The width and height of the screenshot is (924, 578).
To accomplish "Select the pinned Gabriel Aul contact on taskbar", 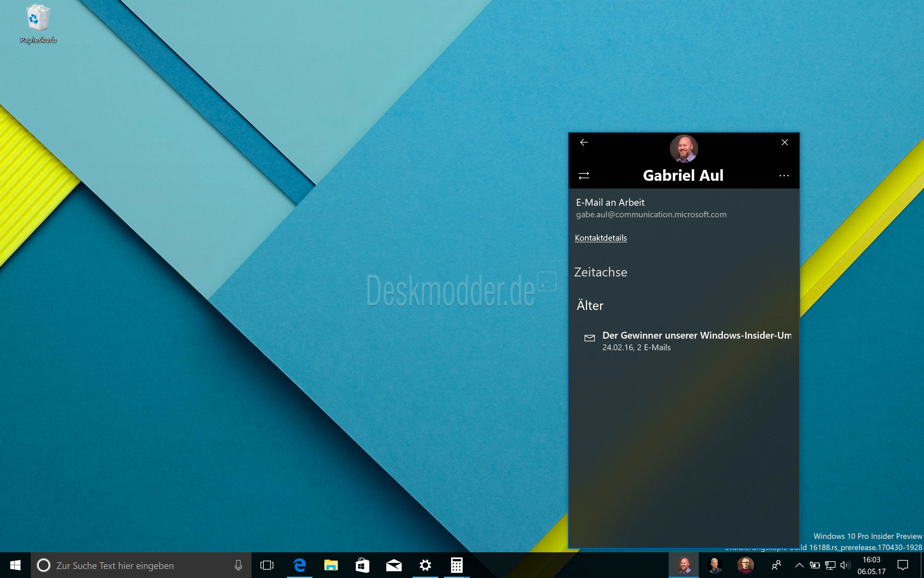I will click(683, 565).
